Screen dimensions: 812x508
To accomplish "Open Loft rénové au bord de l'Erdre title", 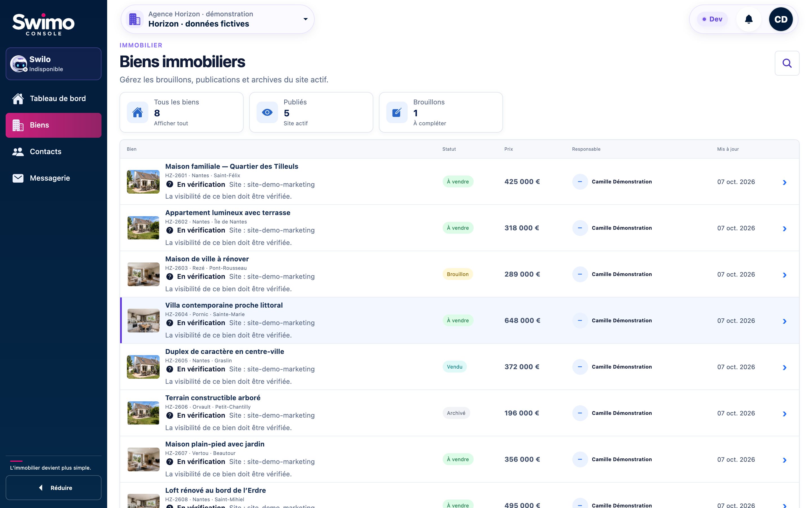I will click(x=215, y=490).
